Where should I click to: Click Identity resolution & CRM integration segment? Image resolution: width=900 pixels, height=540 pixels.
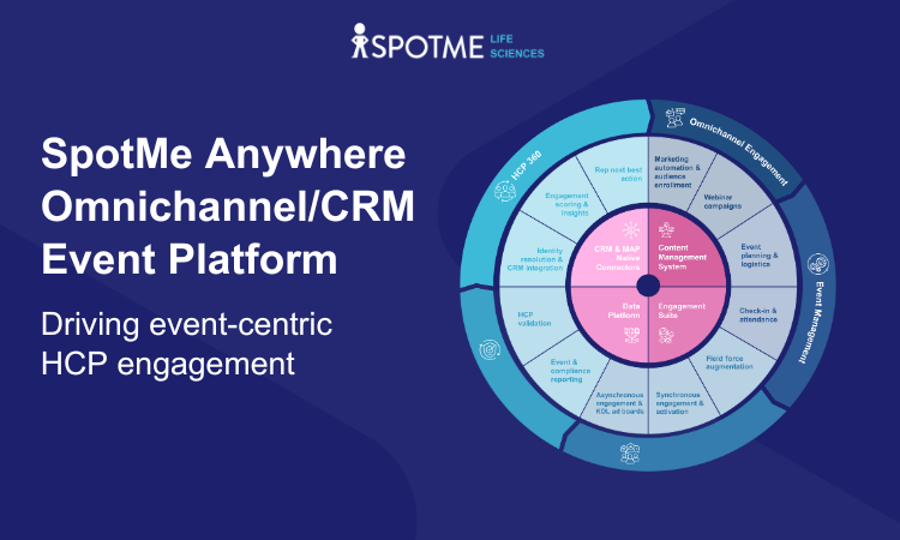(535, 259)
